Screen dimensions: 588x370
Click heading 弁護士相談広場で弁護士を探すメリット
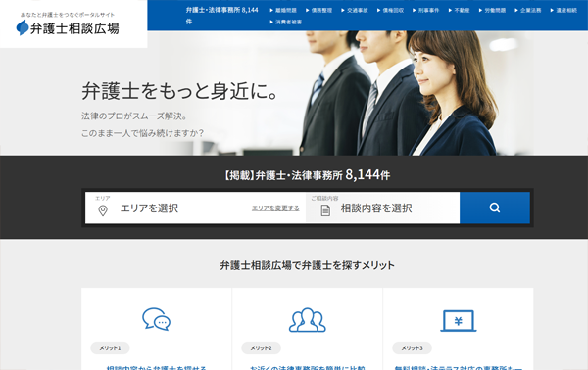307,265
